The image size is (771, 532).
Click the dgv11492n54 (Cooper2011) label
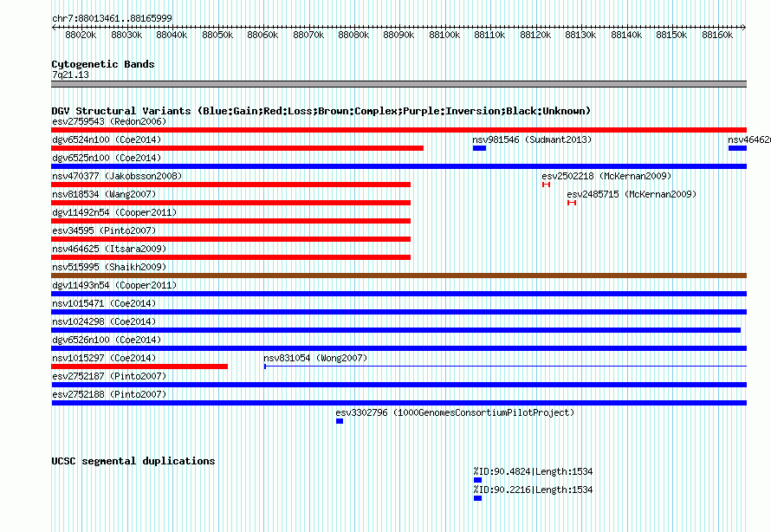114,212
